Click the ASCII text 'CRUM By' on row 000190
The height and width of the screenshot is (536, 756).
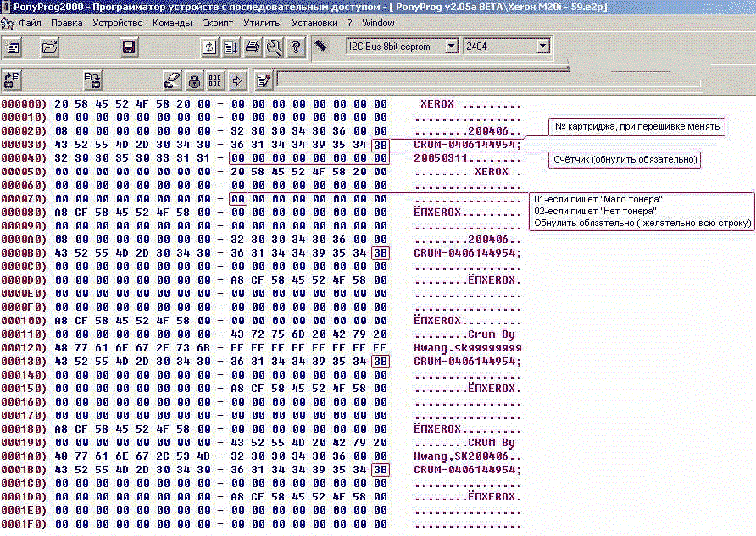[492, 443]
